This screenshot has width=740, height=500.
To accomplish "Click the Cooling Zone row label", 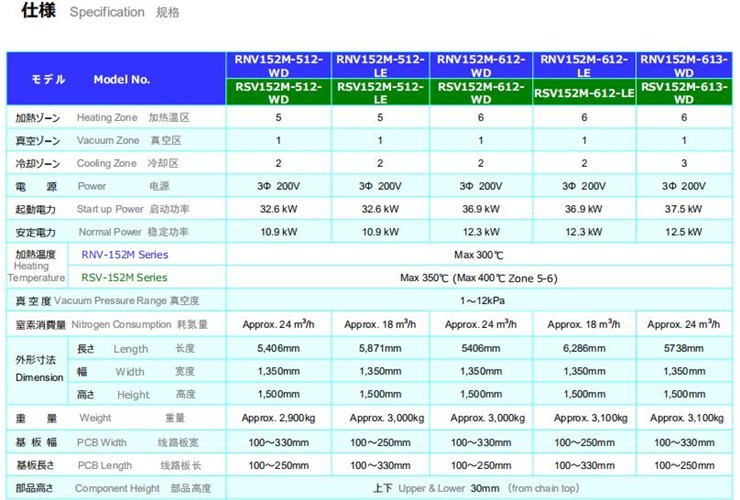I will [x=97, y=163].
